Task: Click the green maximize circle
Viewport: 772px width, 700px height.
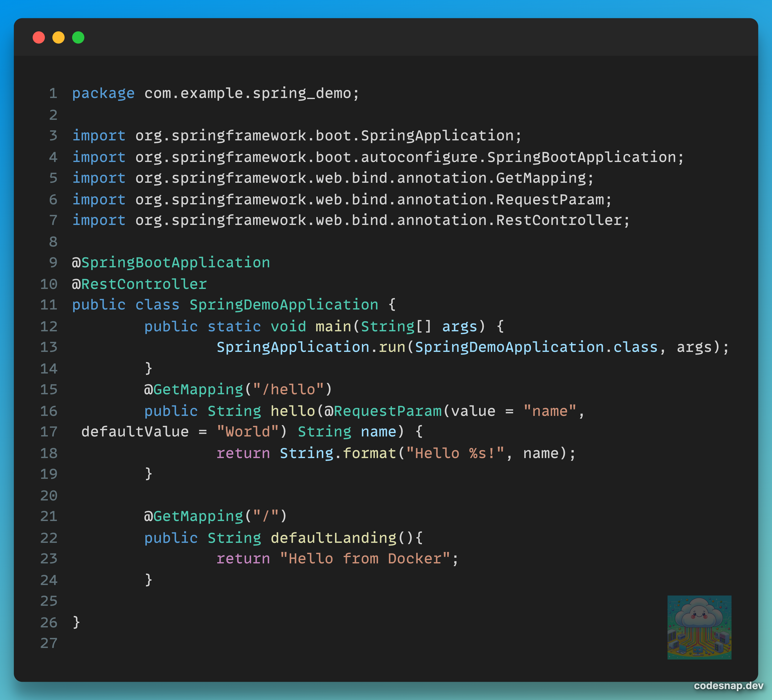Action: click(78, 37)
